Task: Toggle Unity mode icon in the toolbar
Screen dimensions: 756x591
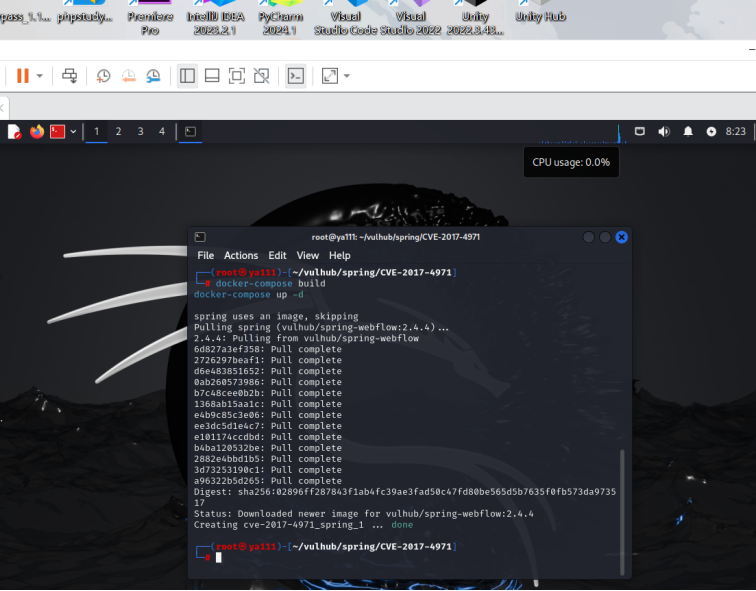Action: coord(261,76)
